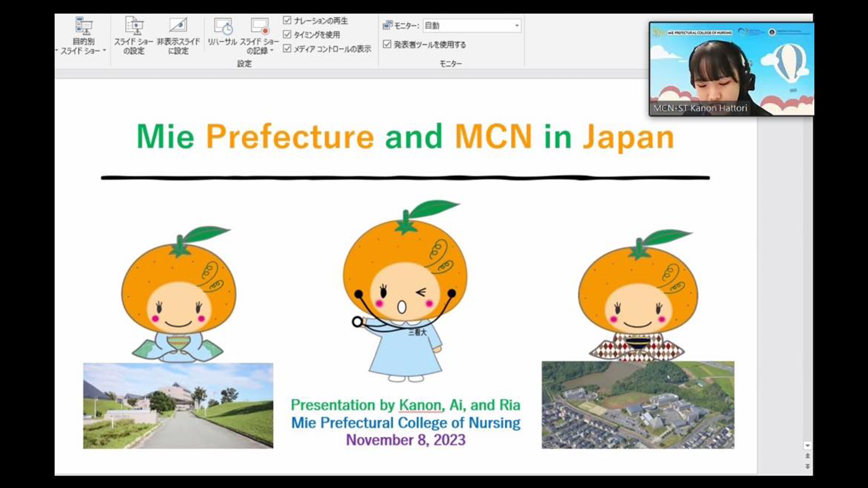Click 'Mie Prefectural College of Nursing' text
Viewport: 868px width, 488px height.
[x=406, y=423]
